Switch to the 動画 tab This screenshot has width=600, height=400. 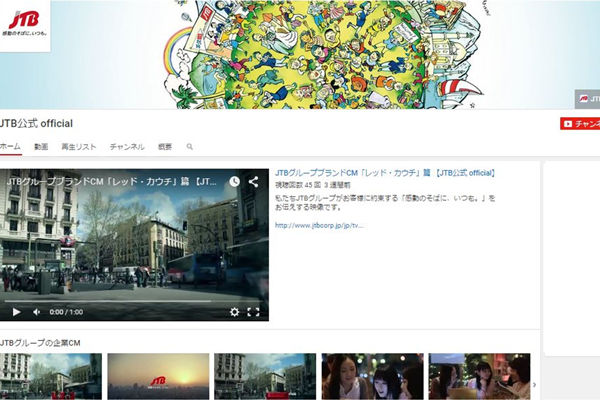pyautogui.click(x=41, y=147)
